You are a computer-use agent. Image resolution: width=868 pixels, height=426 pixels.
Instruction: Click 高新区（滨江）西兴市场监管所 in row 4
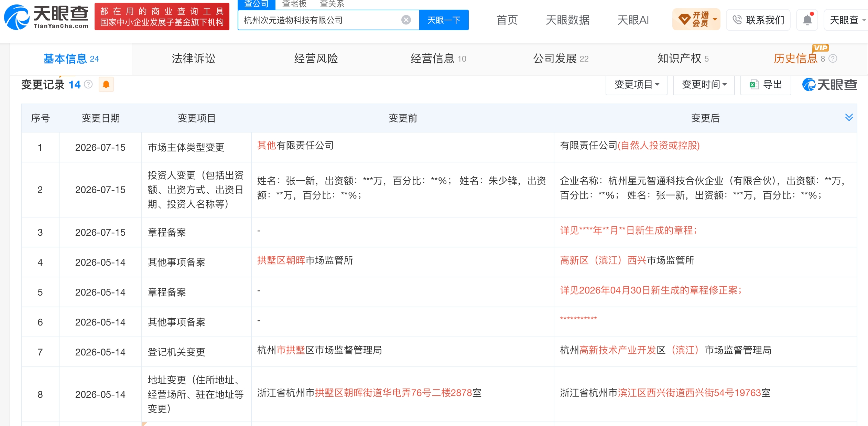pos(627,260)
